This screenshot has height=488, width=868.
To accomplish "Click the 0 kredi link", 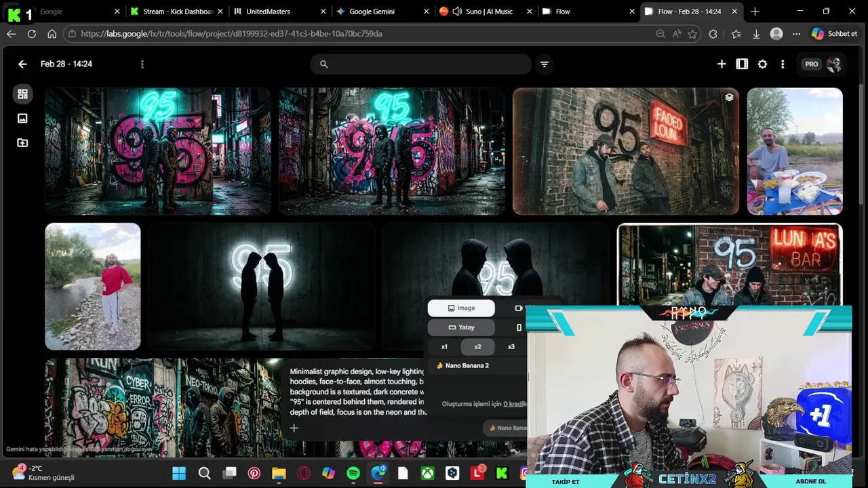I will click(x=515, y=404).
